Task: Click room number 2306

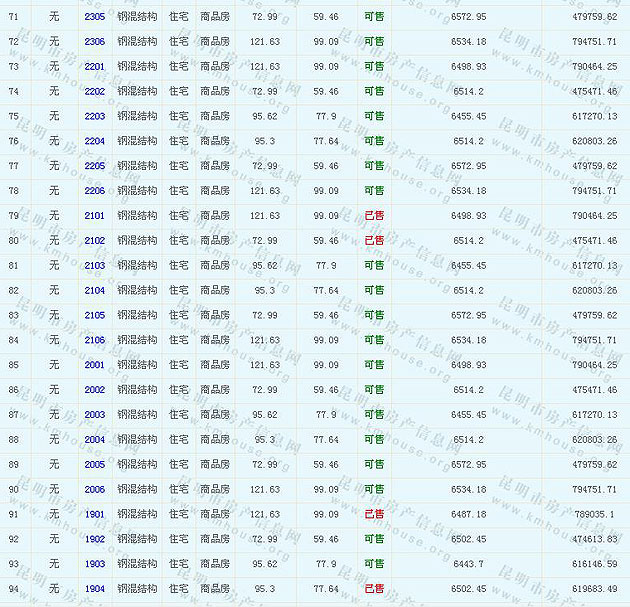Action: click(x=94, y=42)
